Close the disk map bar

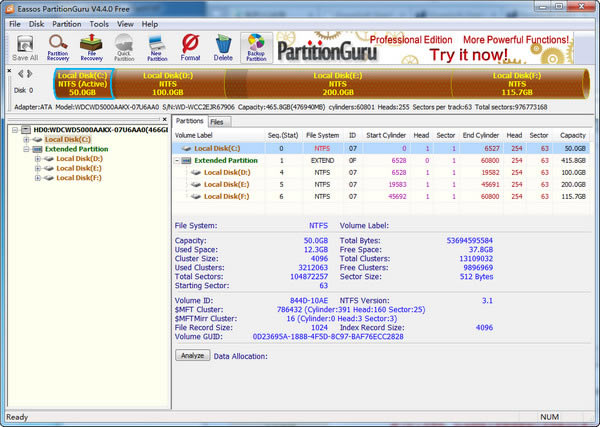[x=10, y=71]
